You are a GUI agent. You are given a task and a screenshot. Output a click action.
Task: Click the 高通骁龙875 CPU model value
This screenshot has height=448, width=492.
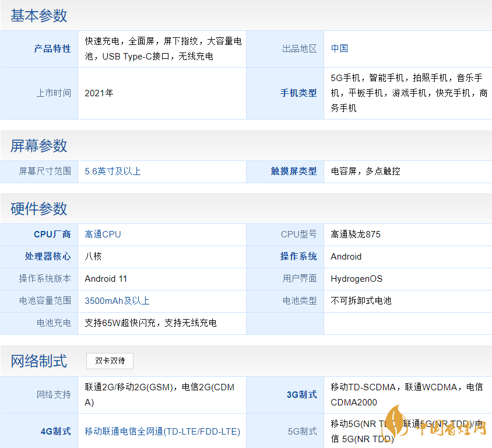pos(355,234)
